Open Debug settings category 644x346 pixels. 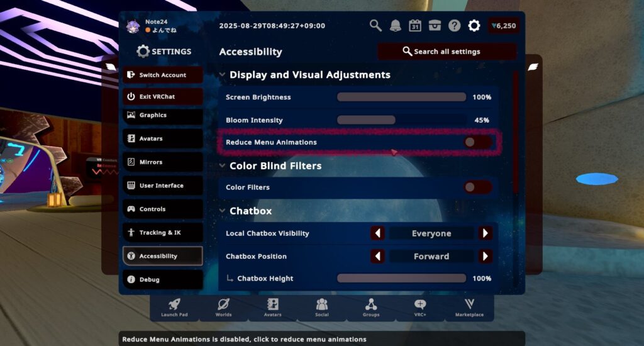163,279
